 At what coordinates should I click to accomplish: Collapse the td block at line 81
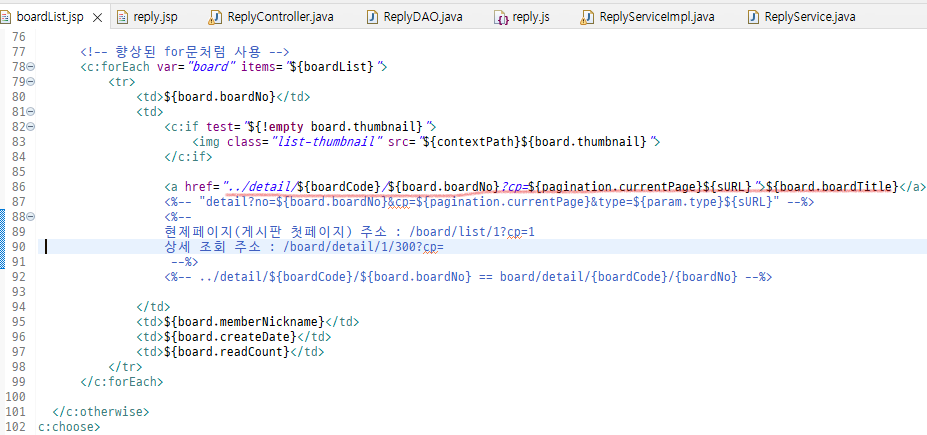31,111
